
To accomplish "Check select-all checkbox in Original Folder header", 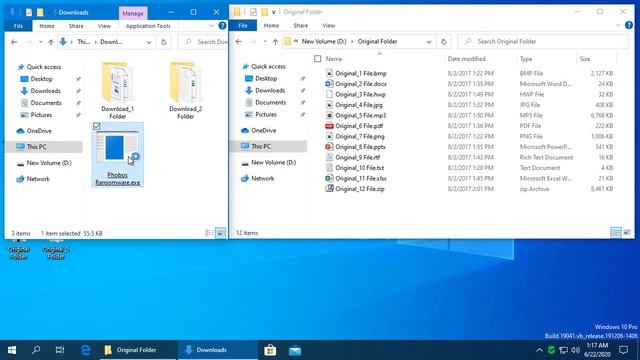I will (318, 59).
